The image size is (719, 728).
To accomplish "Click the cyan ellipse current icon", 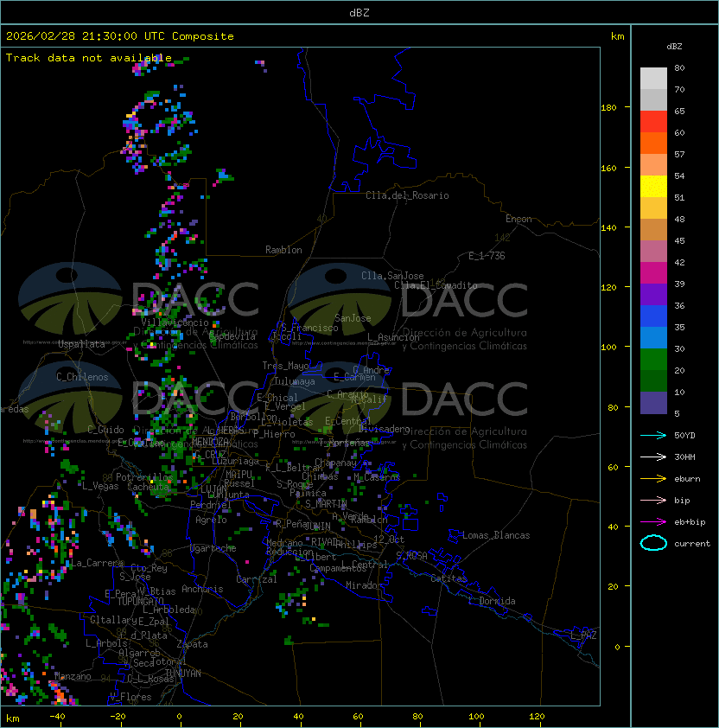I will pyautogui.click(x=654, y=543).
